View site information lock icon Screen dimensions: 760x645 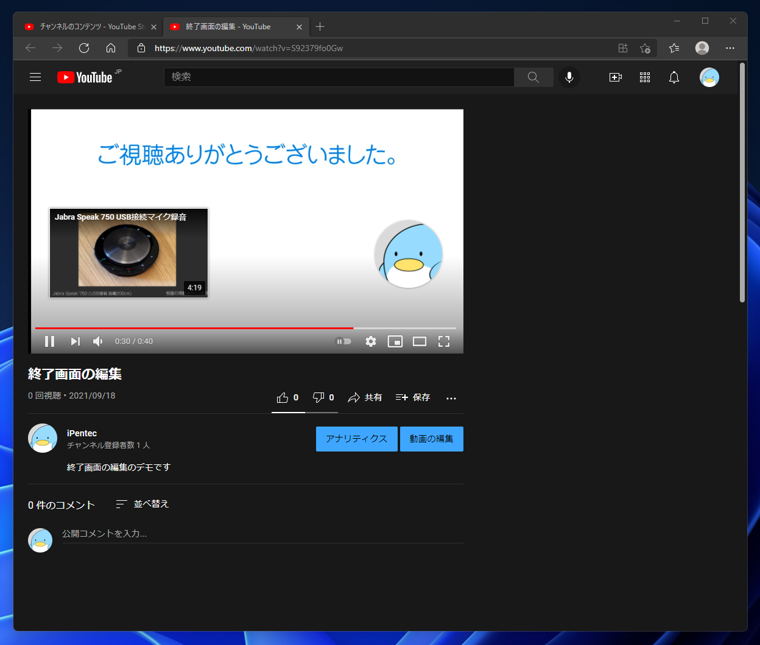[x=141, y=48]
